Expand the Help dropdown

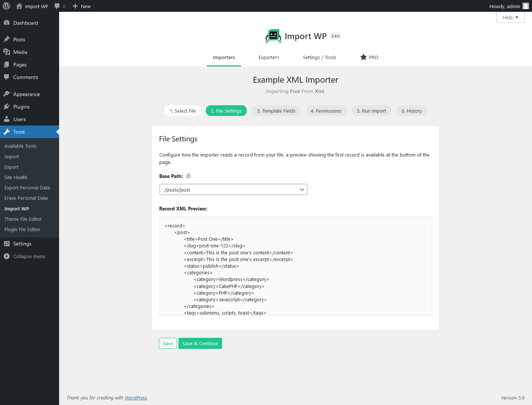click(x=510, y=17)
